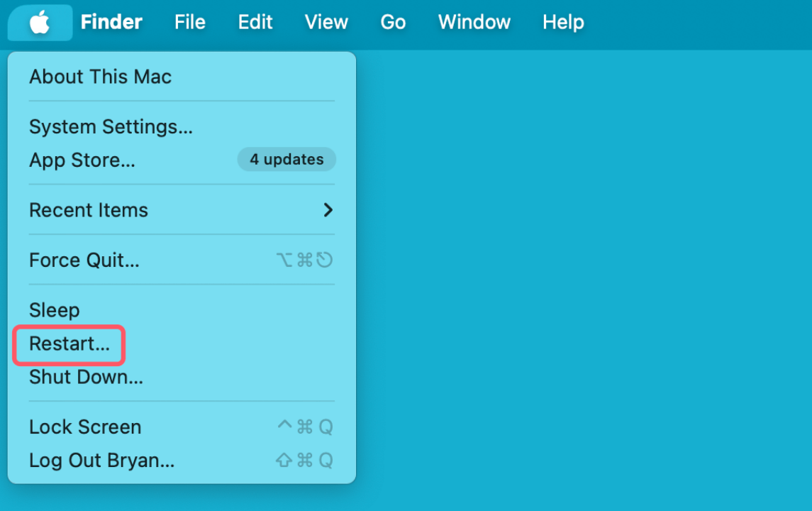The image size is (812, 511).
Task: Click the Apple logo in menu bar
Action: (x=40, y=23)
